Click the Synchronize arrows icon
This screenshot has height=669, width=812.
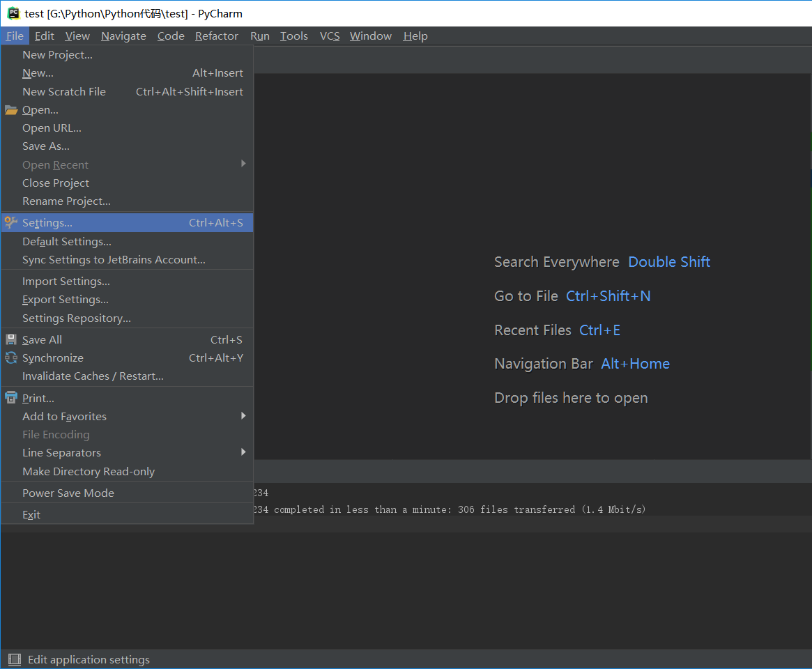point(11,357)
